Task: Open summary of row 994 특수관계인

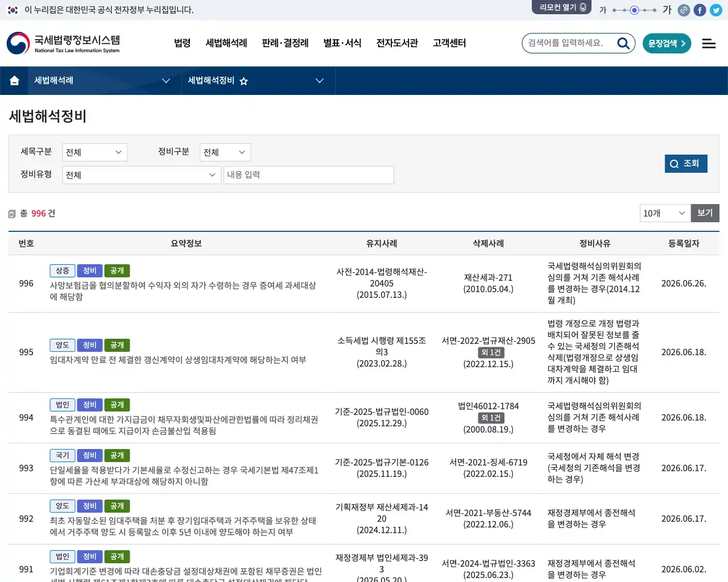Action: tap(184, 425)
